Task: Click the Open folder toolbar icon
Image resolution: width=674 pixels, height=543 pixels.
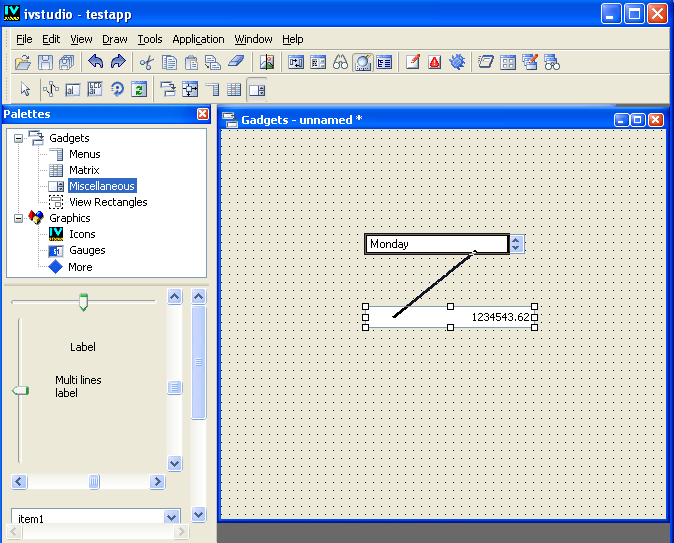Action: (24, 63)
